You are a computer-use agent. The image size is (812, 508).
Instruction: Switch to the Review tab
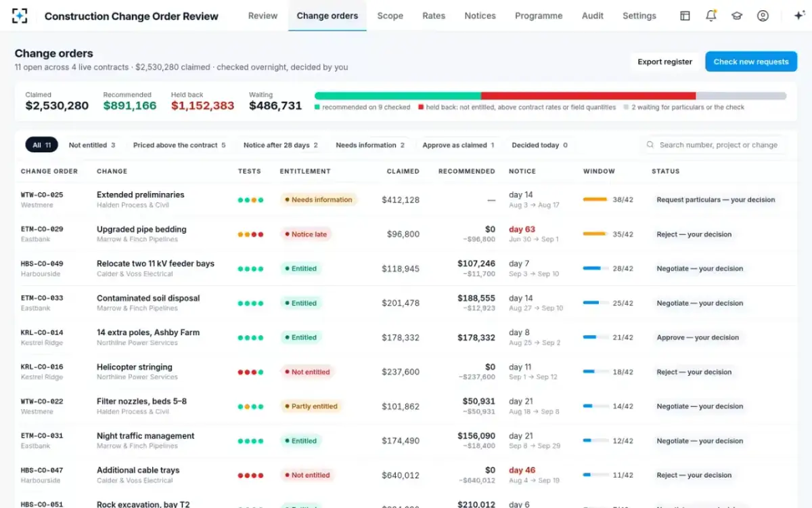pos(263,16)
